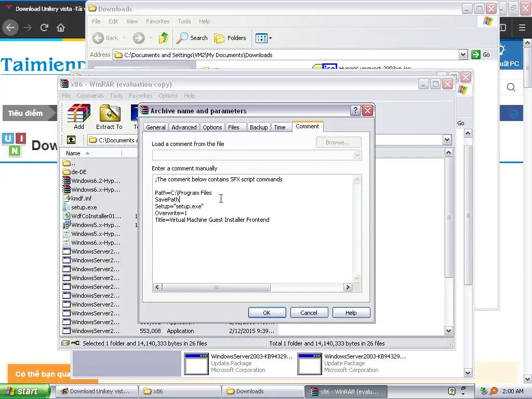The width and height of the screenshot is (532, 399).
Task: Click tray icon with magnifier
Action: [x=494, y=391]
